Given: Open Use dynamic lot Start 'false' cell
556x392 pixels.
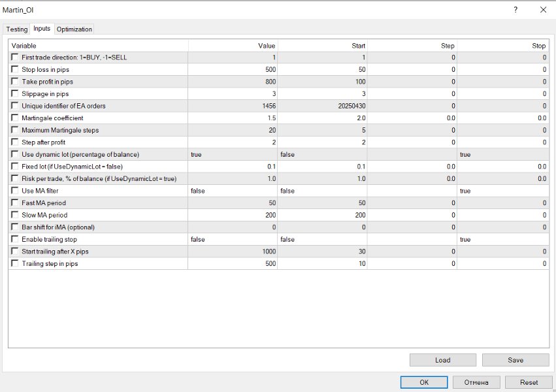Looking at the screenshot, I should click(x=323, y=155).
